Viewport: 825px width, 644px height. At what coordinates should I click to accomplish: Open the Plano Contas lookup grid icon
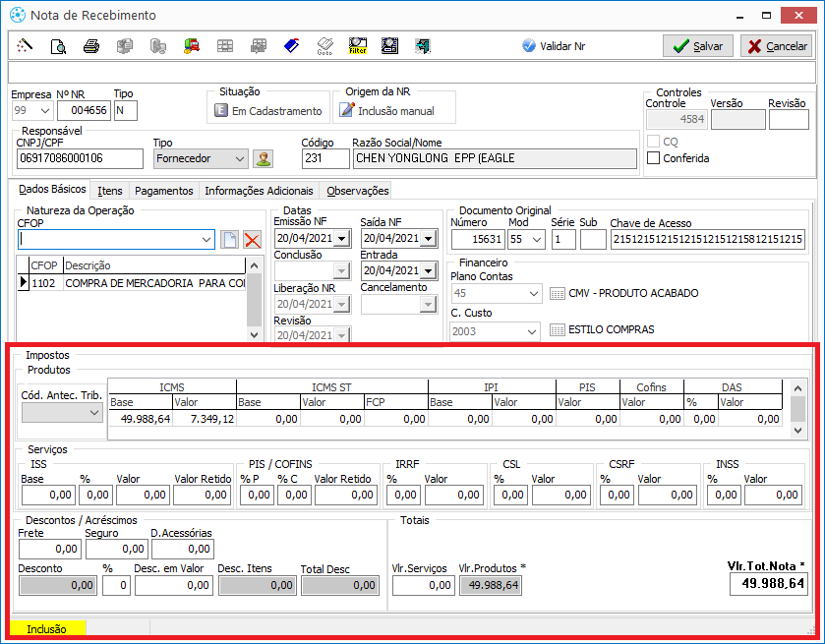pos(558,293)
